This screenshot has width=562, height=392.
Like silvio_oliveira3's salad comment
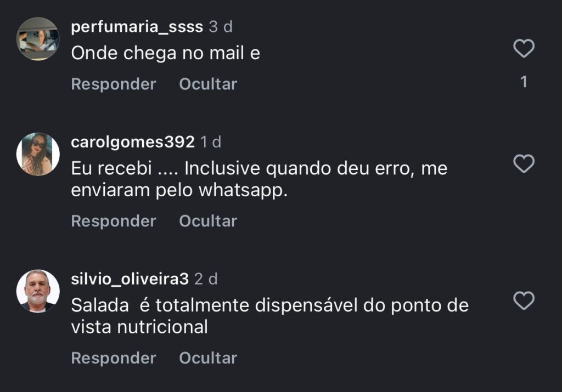click(524, 300)
